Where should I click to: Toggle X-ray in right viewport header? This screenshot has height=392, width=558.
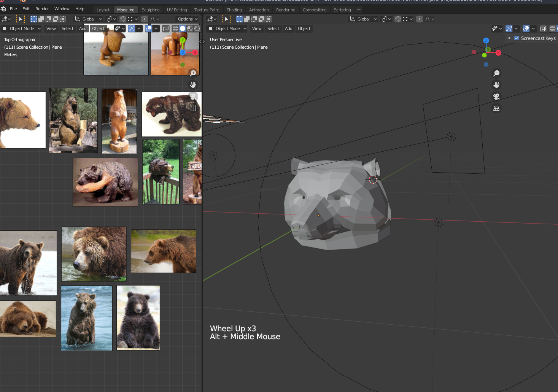pyautogui.click(x=543, y=29)
